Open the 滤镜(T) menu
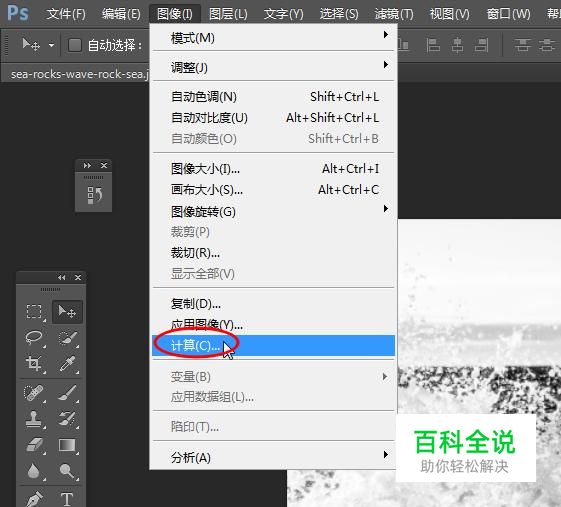Viewport: 561px width, 507px height. click(394, 14)
